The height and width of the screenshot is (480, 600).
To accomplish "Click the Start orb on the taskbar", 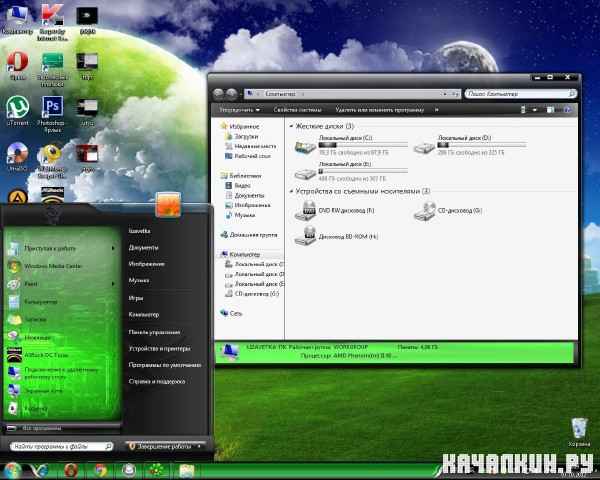I will (x=13, y=471).
